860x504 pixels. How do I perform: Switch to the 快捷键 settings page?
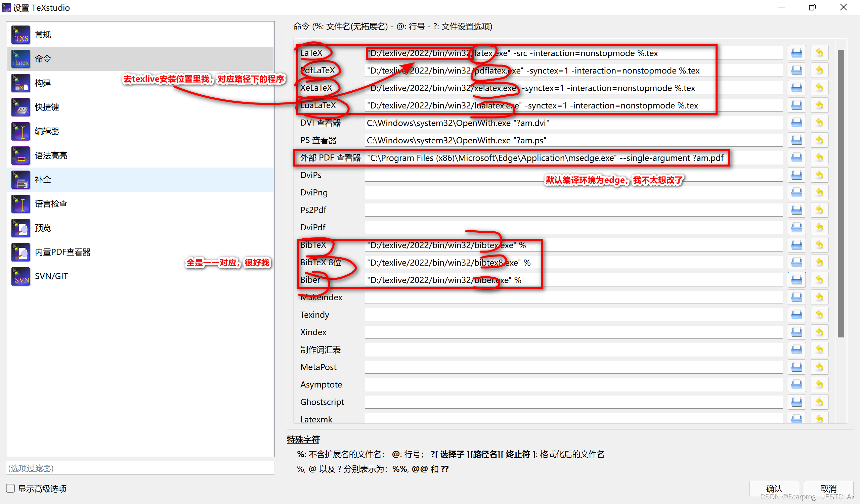(x=47, y=107)
